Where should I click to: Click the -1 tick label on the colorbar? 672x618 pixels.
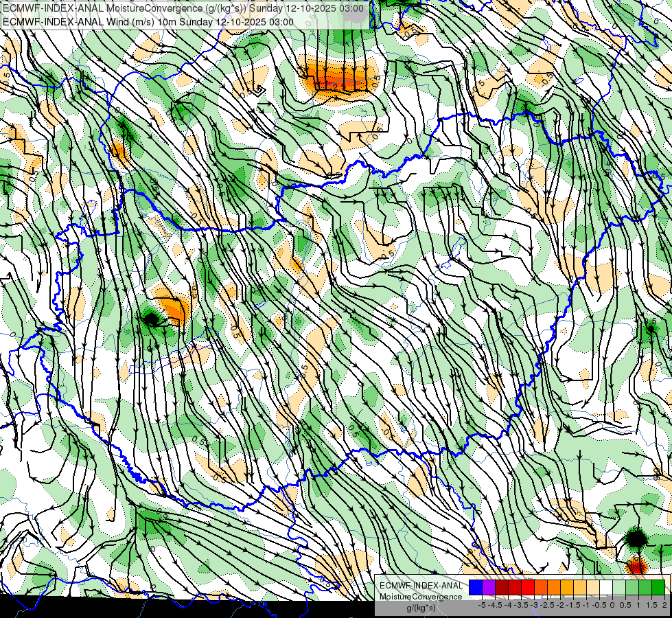(586, 605)
